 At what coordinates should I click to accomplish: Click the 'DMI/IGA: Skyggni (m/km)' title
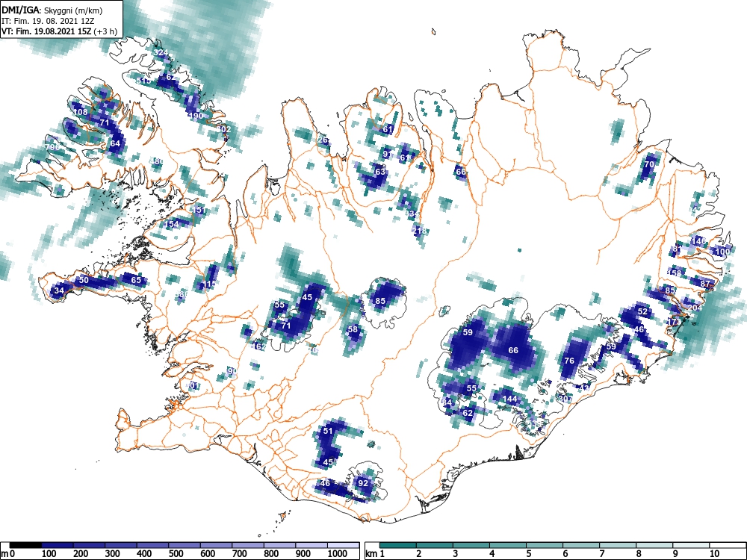(x=52, y=10)
